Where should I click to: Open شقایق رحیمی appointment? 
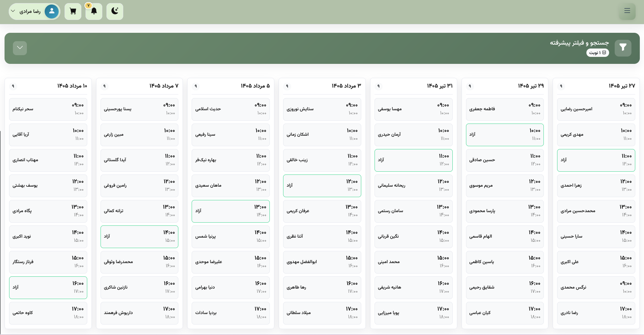pos(505,288)
